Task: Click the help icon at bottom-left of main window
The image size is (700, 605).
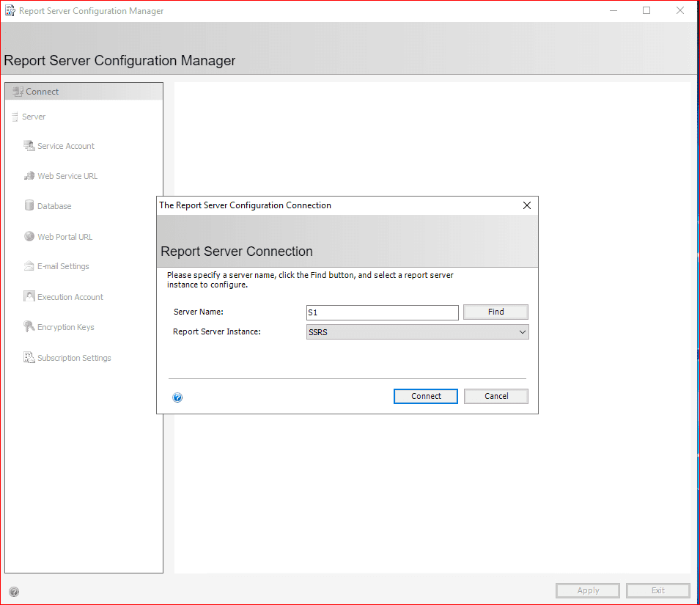Action: (14, 592)
